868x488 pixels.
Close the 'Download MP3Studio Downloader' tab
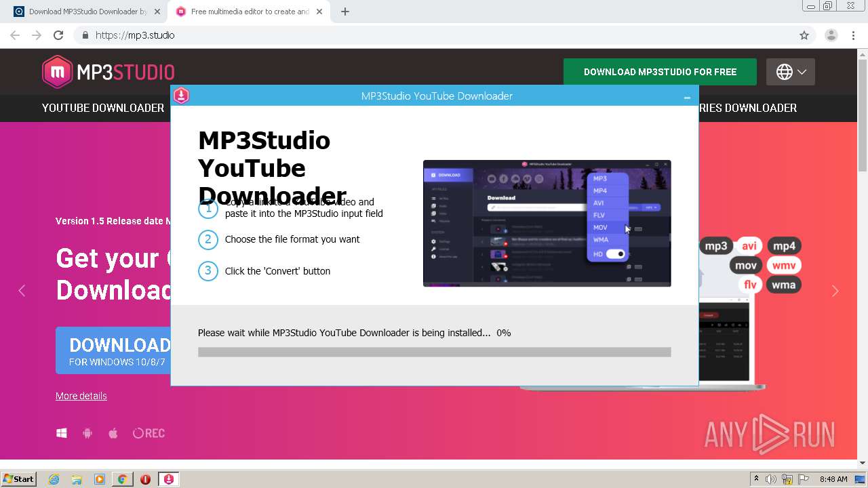tap(157, 12)
